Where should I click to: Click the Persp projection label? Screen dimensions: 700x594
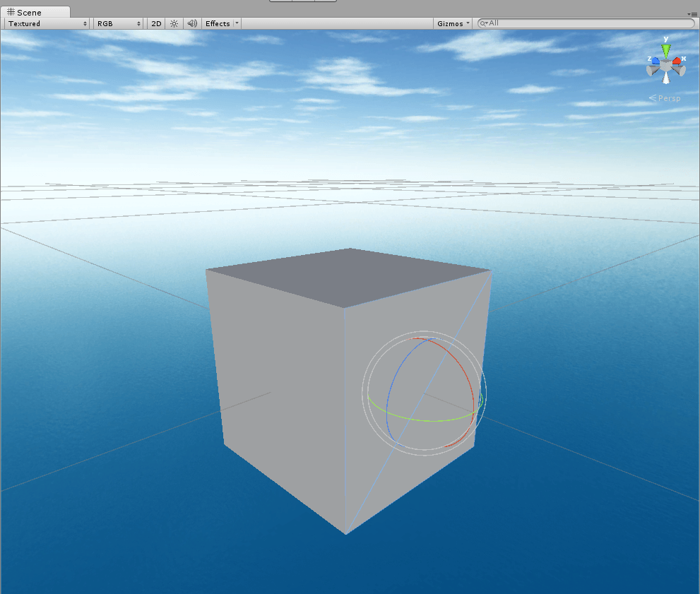pos(668,98)
